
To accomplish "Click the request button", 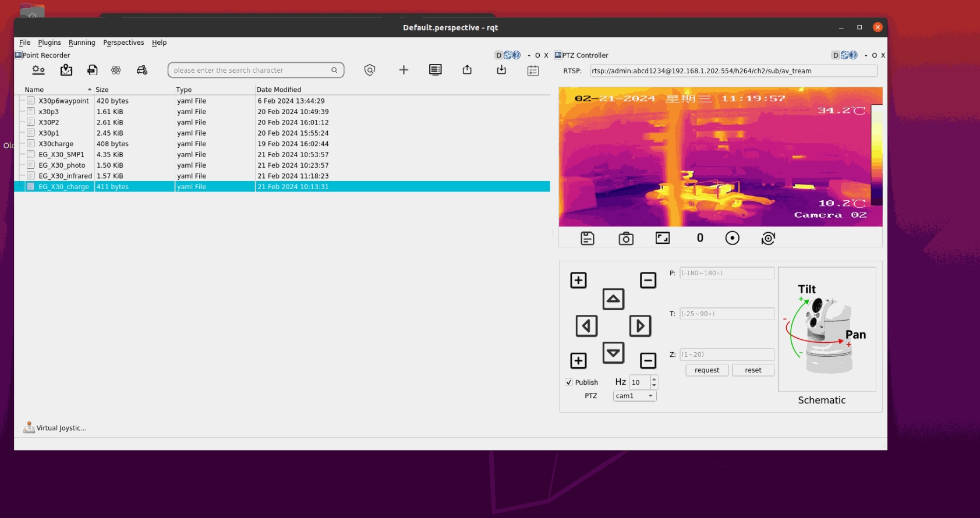I will click(706, 370).
